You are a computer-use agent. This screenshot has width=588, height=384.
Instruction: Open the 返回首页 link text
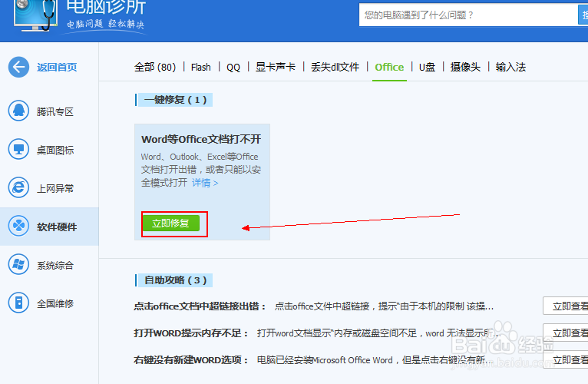point(57,67)
